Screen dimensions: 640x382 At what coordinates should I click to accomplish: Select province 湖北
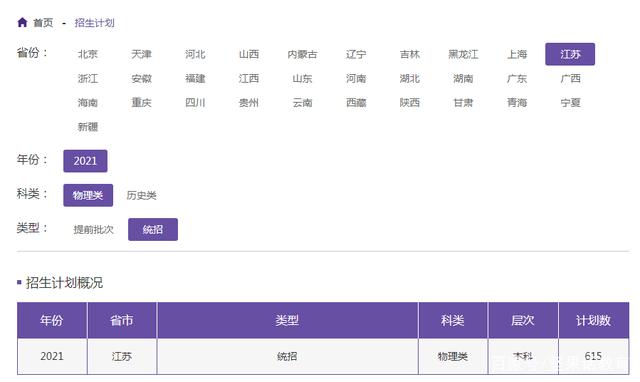pyautogui.click(x=410, y=78)
